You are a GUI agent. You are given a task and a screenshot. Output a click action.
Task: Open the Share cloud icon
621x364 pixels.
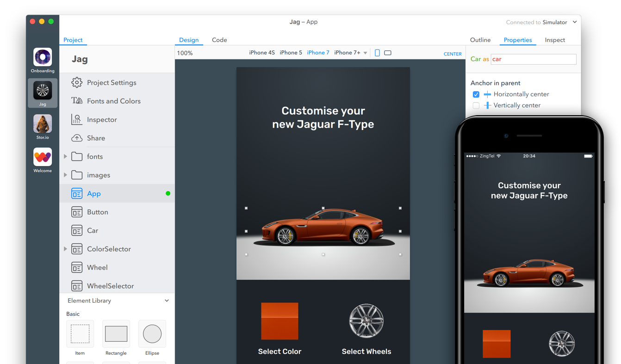pyautogui.click(x=77, y=138)
